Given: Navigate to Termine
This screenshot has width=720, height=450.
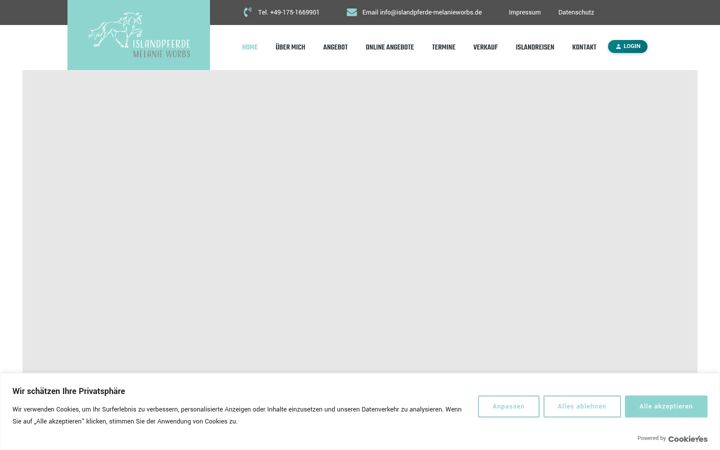Looking at the screenshot, I should click(x=444, y=47).
